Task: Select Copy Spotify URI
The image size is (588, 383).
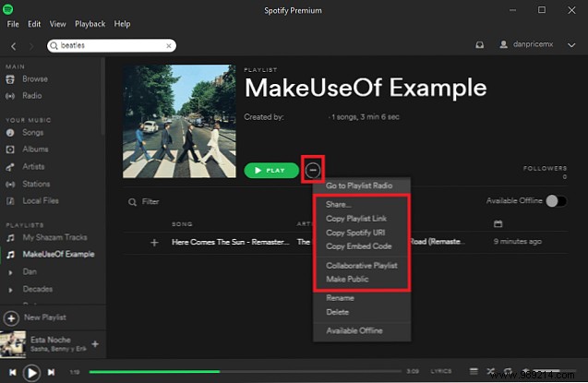Action: point(362,233)
